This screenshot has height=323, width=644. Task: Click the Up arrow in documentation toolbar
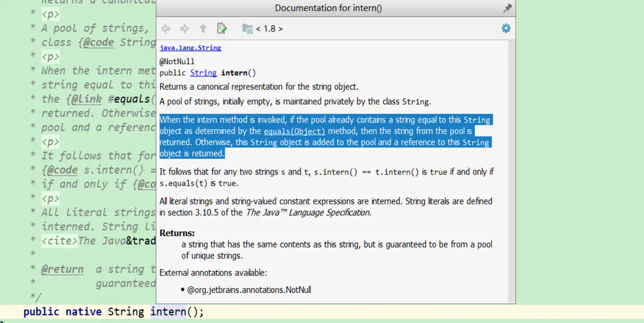coord(203,29)
